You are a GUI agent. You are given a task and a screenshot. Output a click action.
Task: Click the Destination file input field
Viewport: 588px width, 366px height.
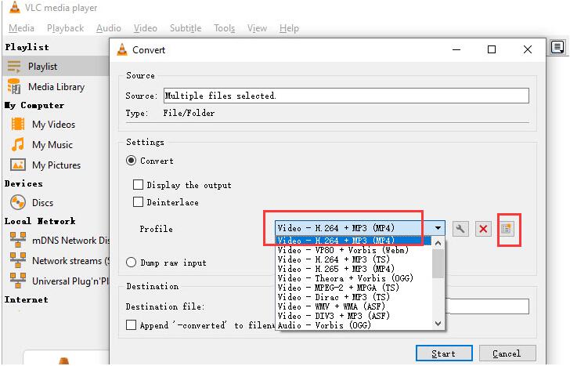(x=487, y=306)
